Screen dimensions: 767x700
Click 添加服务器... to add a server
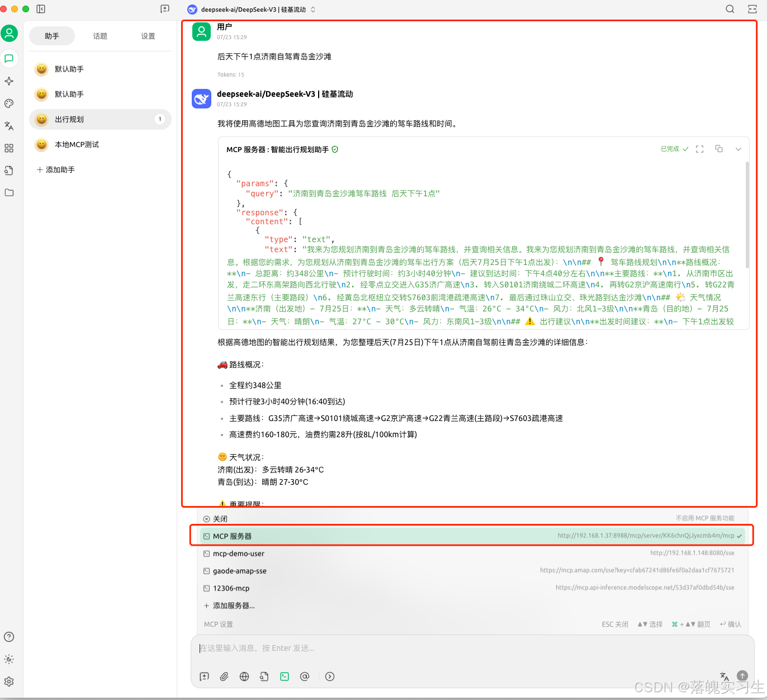[472, 606]
